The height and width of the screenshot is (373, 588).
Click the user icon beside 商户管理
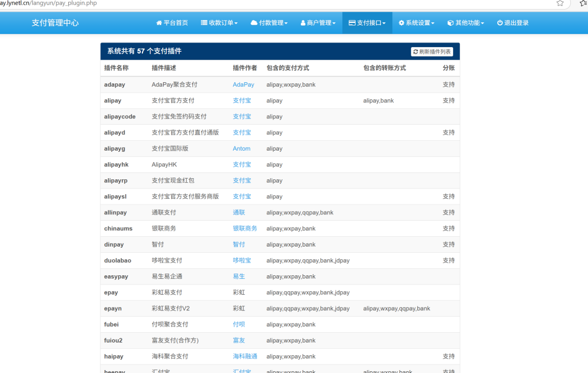coord(303,23)
